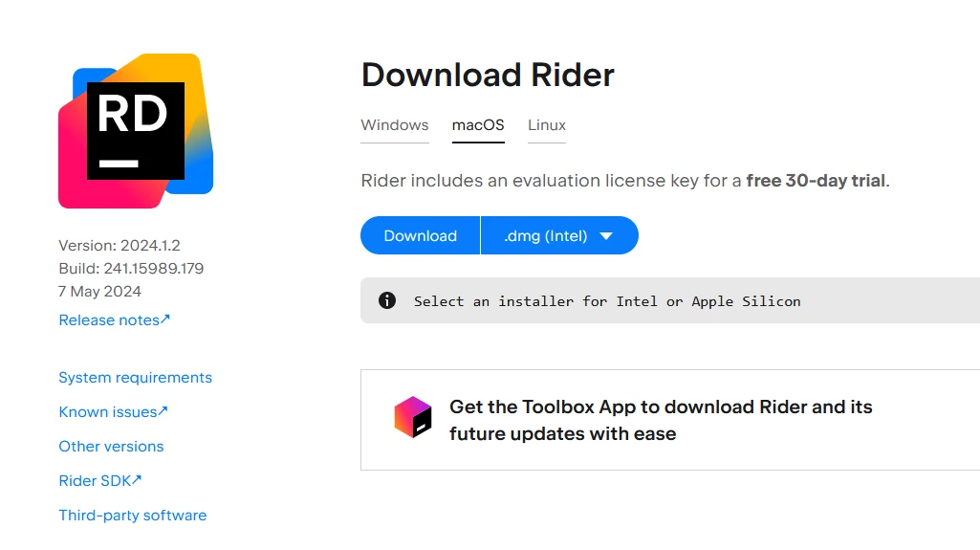This screenshot has width=980, height=550.
Task: Click the info circle icon
Action: click(x=387, y=300)
